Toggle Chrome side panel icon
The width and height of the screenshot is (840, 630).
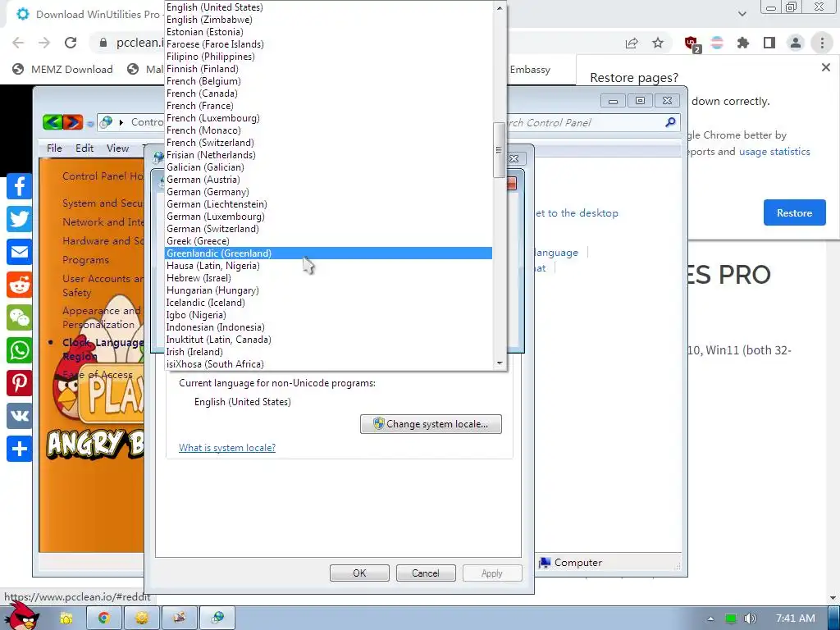pos(769,43)
